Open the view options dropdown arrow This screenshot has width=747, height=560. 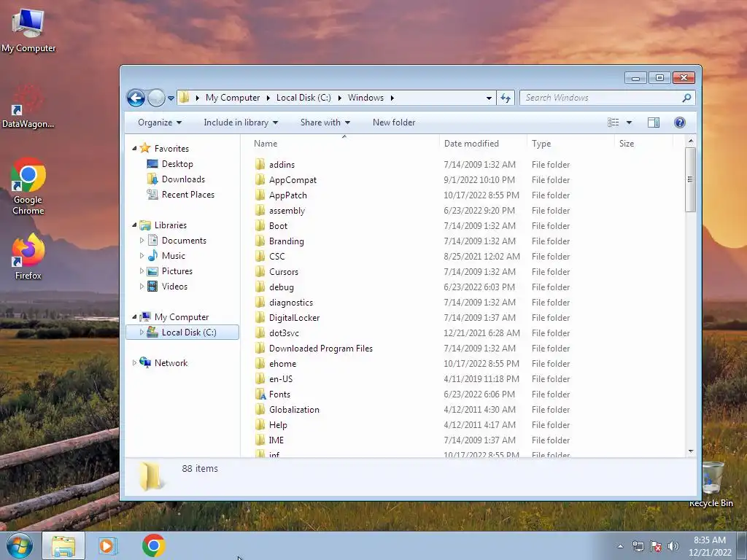pos(629,122)
